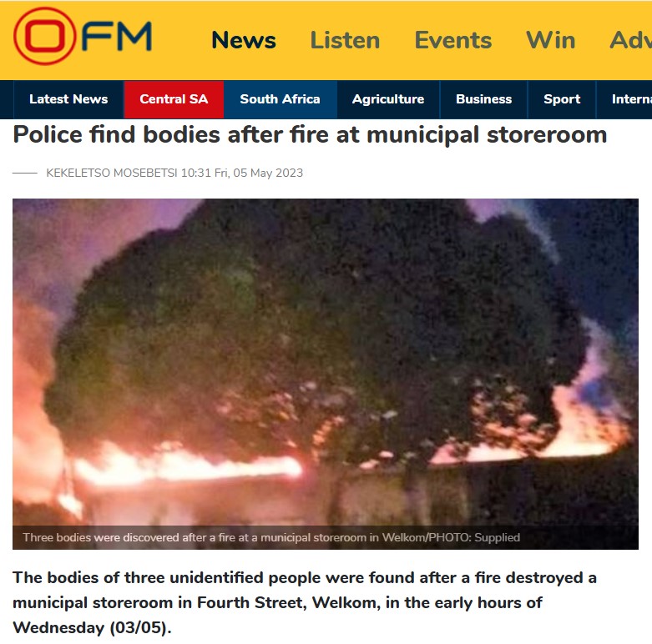Select the Central SA tab
This screenshot has height=644, width=652.
[174, 99]
